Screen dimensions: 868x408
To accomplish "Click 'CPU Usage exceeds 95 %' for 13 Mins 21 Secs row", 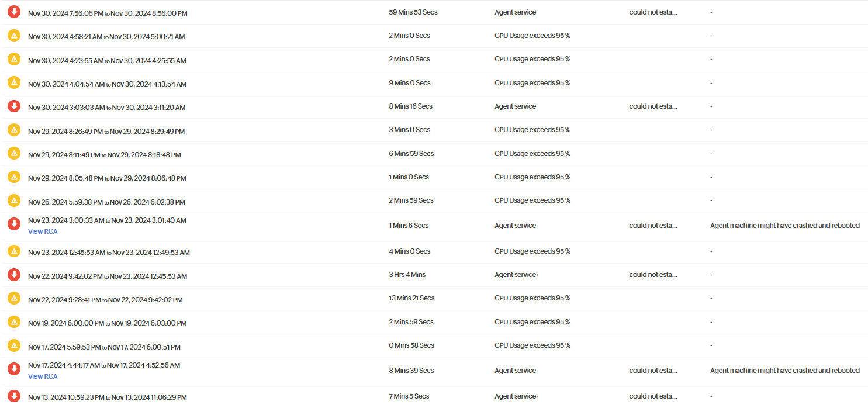I will (532, 298).
